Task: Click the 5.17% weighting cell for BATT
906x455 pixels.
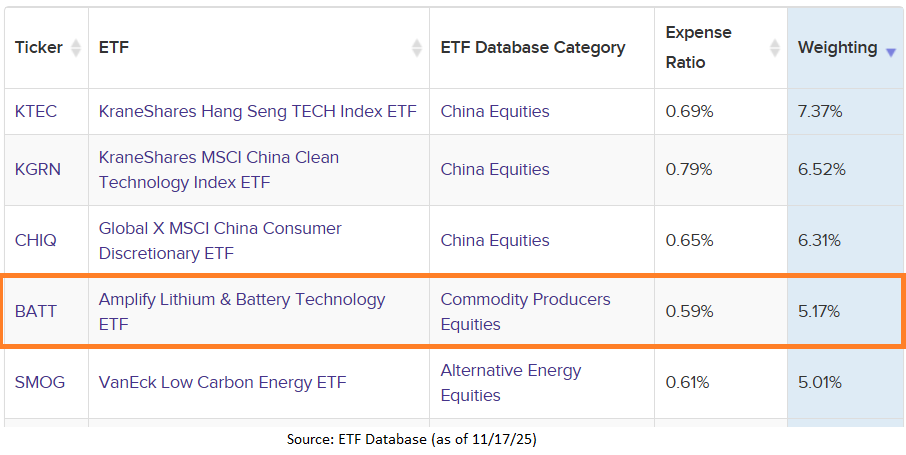Action: coord(819,311)
